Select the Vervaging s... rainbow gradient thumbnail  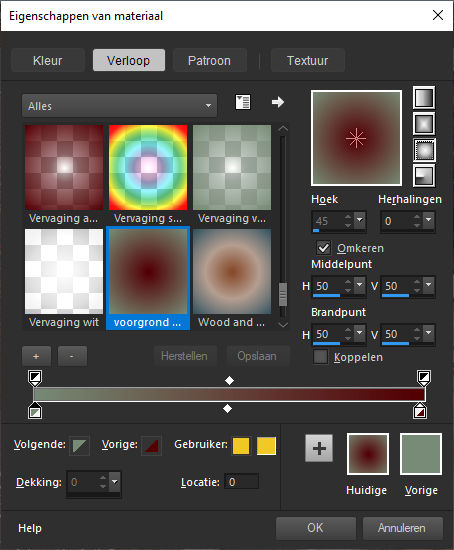point(148,167)
